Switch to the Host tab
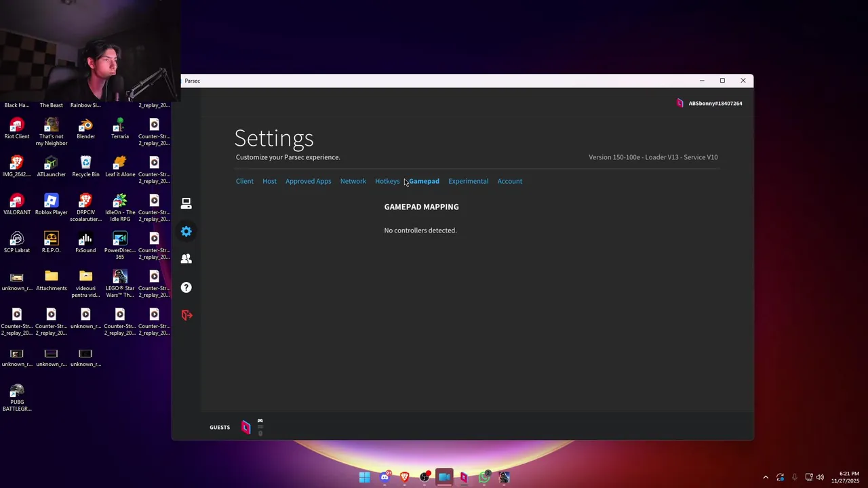868x488 pixels. (269, 181)
